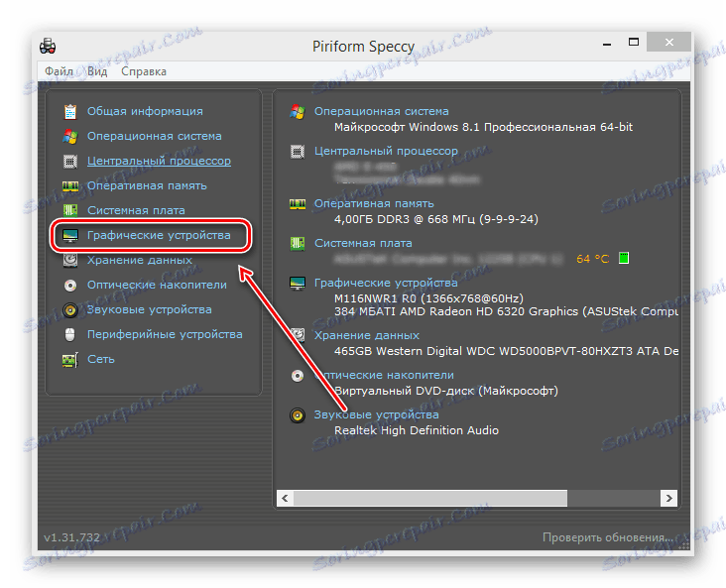
Task: Click the hard drive icon beside sidebar Хранение данных
Action: click(70, 260)
